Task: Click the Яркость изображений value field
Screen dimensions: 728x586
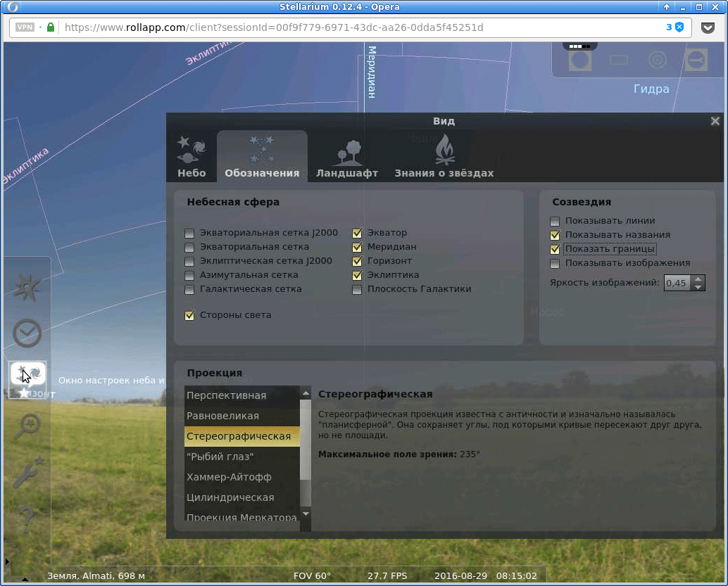Action: tap(677, 283)
